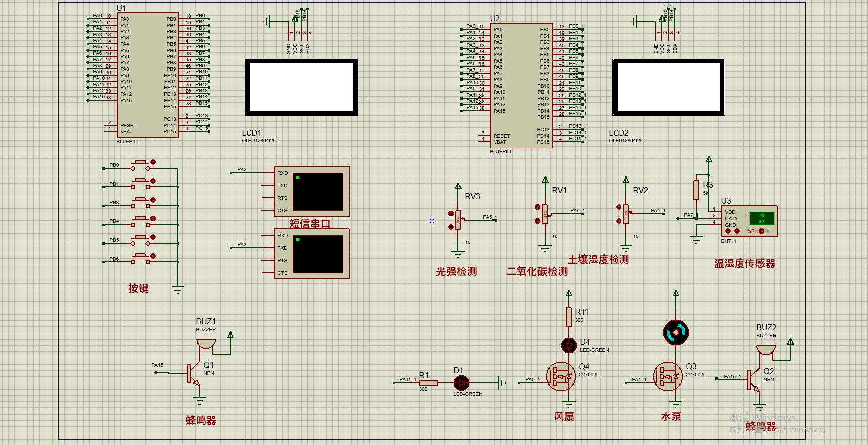The width and height of the screenshot is (868, 445).
Task: Click the RV2 potentiometer body
Action: tap(626, 214)
